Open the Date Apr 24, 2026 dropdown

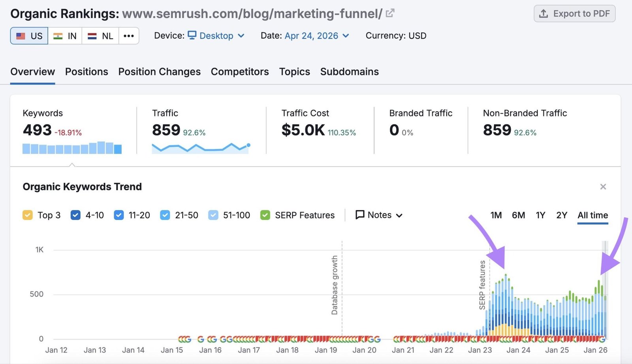(317, 36)
